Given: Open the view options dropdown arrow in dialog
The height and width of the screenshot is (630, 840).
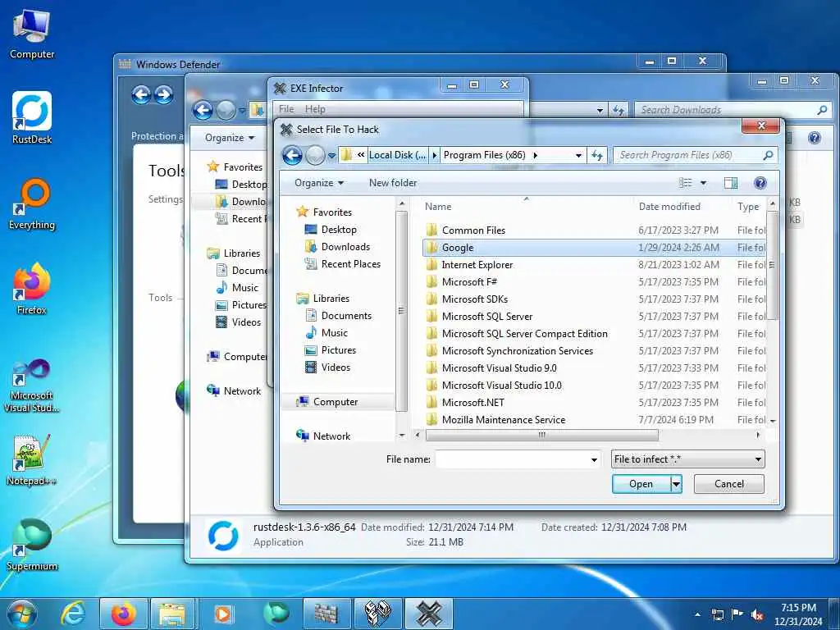Looking at the screenshot, I should pyautogui.click(x=703, y=183).
